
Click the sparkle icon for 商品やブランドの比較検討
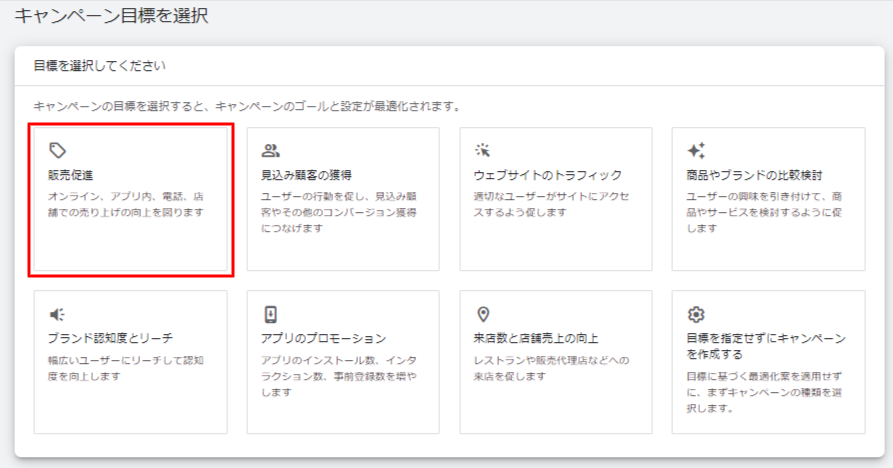pos(696,151)
